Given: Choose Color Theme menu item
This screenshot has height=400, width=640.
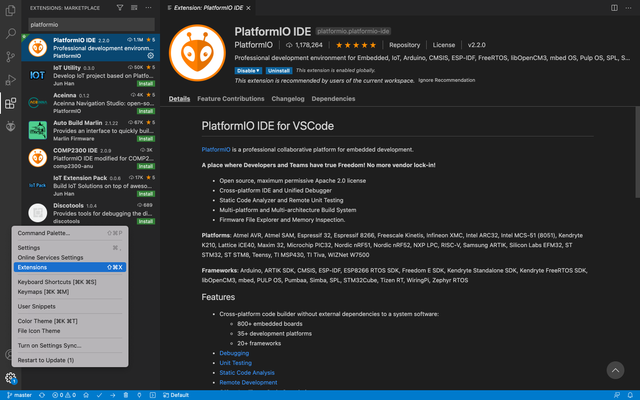Looking at the screenshot, I should pyautogui.click(x=70, y=321).
